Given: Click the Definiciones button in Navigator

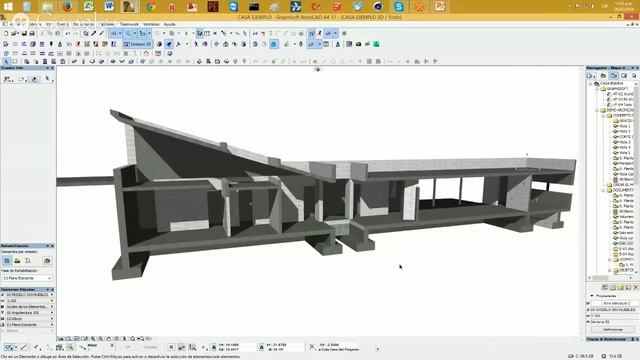Looking at the screenshot, I should pos(613,329).
